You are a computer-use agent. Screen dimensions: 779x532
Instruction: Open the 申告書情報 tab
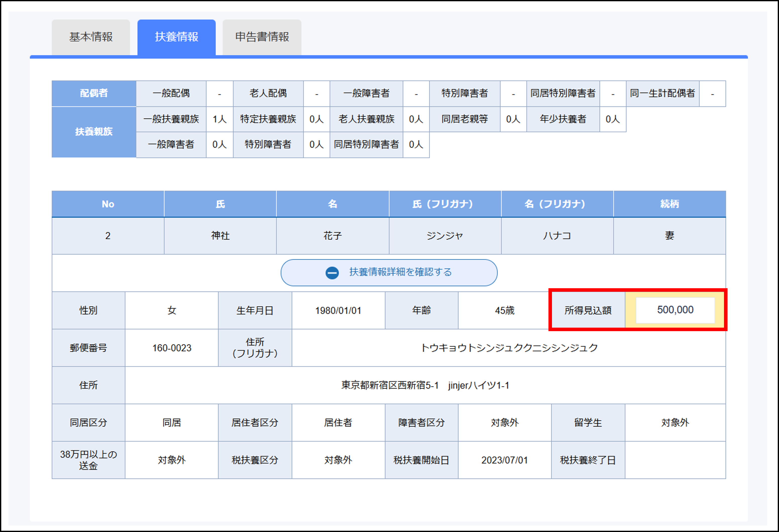point(262,37)
